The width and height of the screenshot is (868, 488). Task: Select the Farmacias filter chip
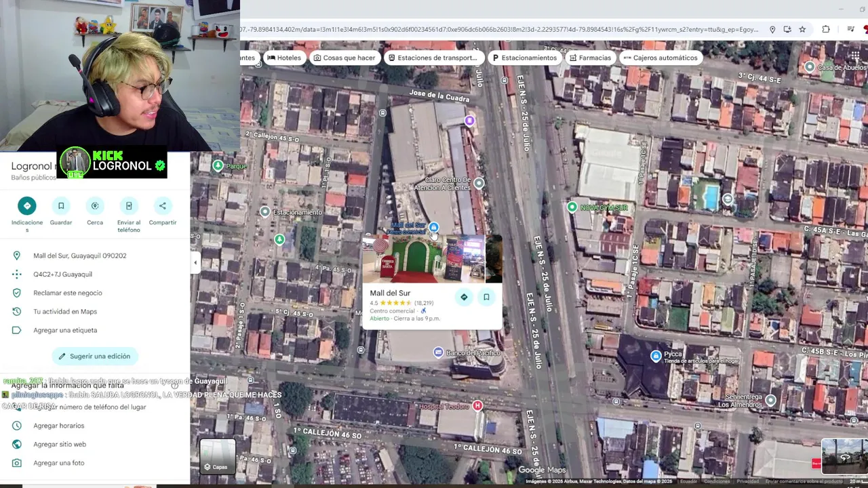click(590, 58)
